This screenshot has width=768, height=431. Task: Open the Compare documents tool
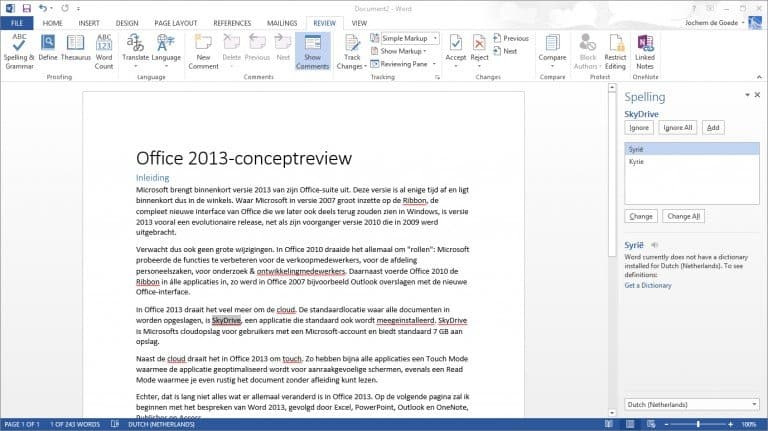552,51
